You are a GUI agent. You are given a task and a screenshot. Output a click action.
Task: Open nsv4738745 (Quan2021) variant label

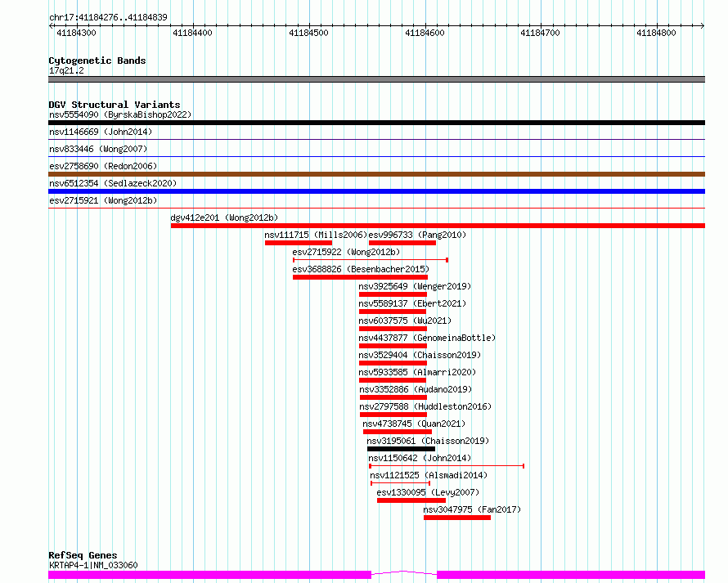pyautogui.click(x=414, y=424)
